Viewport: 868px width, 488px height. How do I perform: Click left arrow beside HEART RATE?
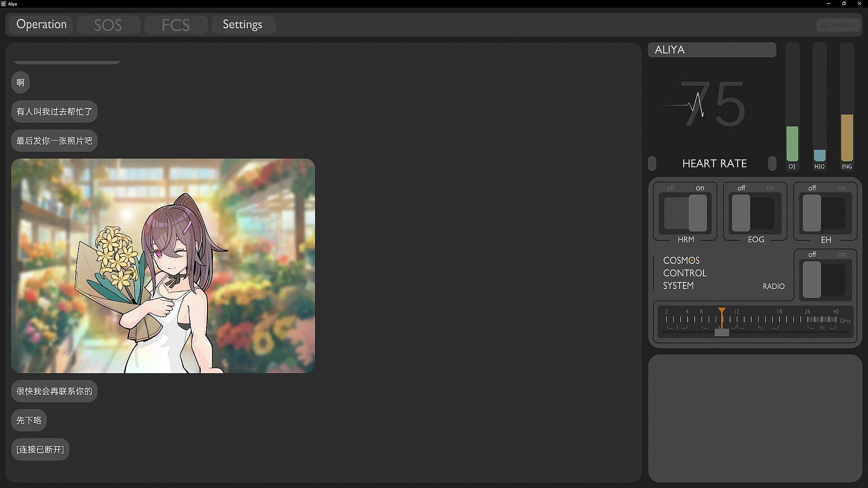[652, 163]
